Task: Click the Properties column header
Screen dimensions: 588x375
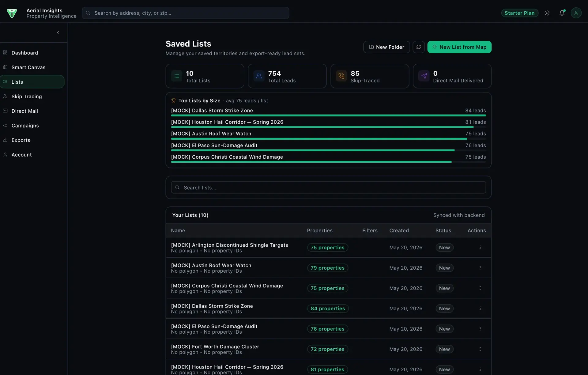Action: pos(320,230)
